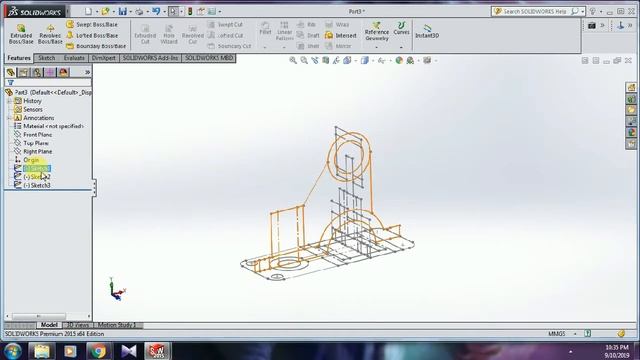Click the Display Style cube icon
640x360 pixels.
click(364, 60)
